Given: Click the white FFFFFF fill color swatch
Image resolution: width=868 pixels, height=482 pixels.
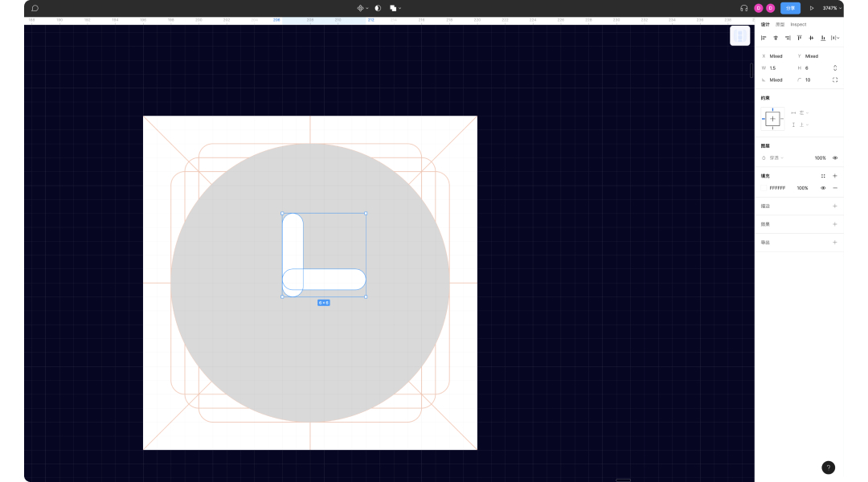Looking at the screenshot, I should click(764, 188).
